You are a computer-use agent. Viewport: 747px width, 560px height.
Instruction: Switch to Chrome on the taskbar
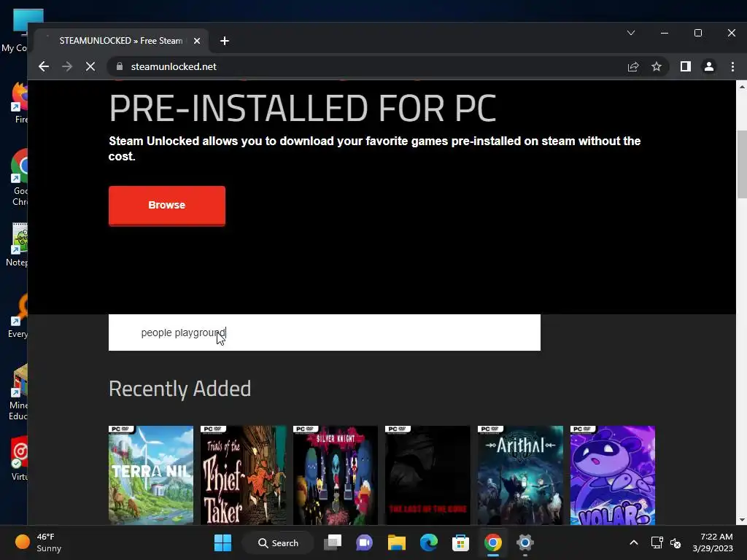[x=492, y=542]
